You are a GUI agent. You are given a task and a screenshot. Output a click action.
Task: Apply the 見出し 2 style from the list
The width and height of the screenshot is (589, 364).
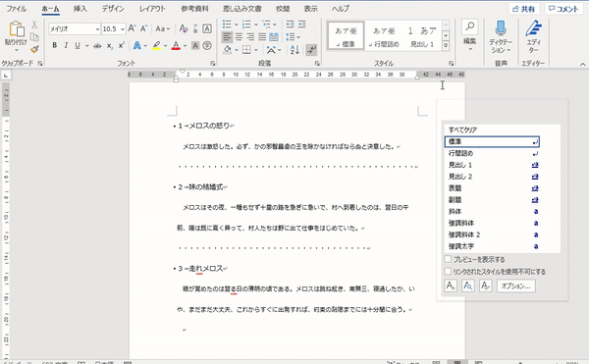pyautogui.click(x=493, y=177)
